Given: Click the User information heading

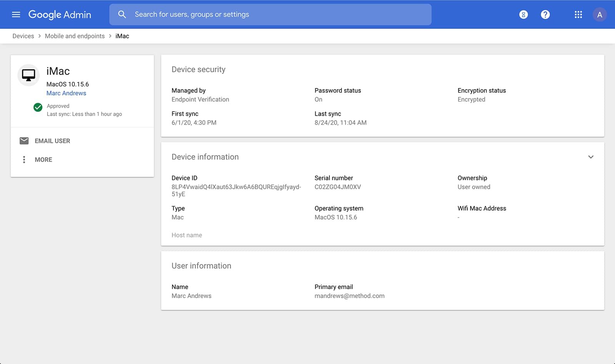Looking at the screenshot, I should tap(201, 266).
